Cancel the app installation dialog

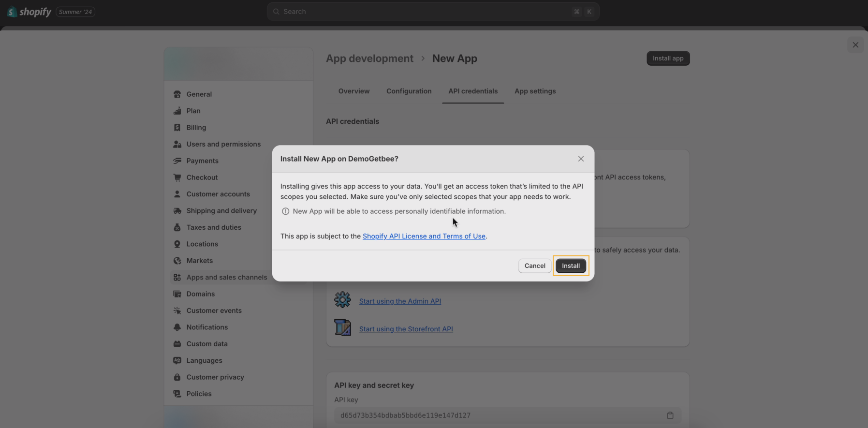point(535,266)
